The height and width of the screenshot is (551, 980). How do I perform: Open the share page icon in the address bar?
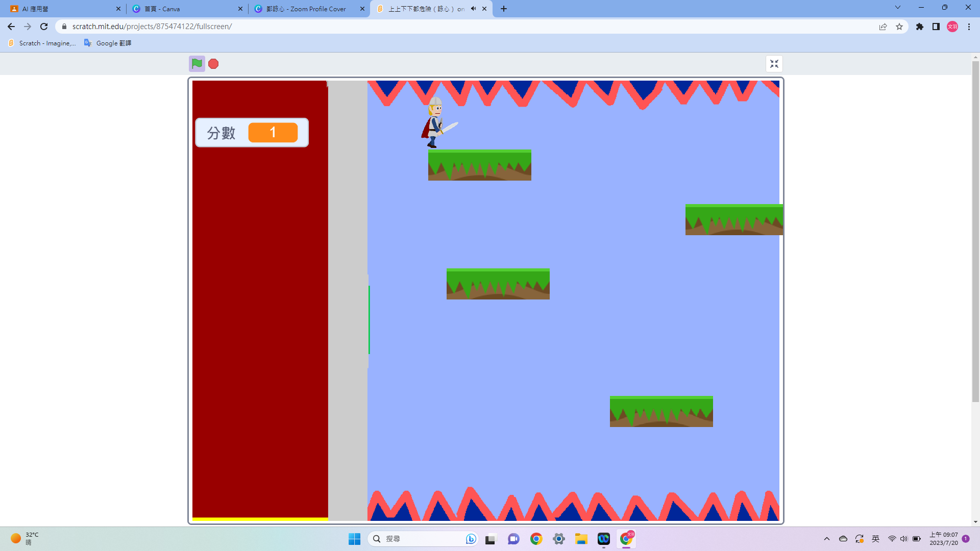(883, 27)
